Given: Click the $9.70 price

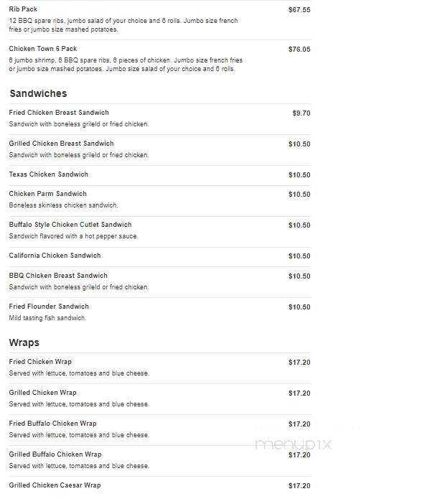Looking at the screenshot, I should click(301, 113).
